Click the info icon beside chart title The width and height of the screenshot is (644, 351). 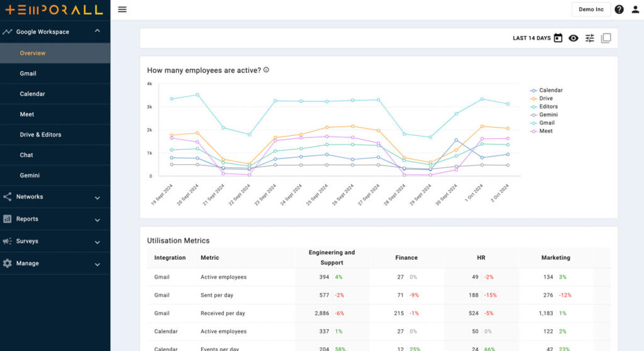click(x=266, y=70)
